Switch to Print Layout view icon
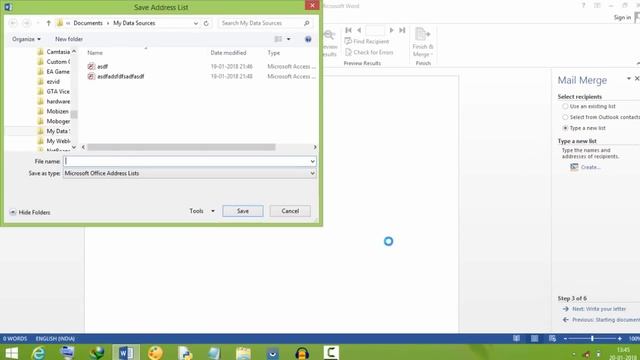Viewport: 640px width, 360px height. point(534,338)
